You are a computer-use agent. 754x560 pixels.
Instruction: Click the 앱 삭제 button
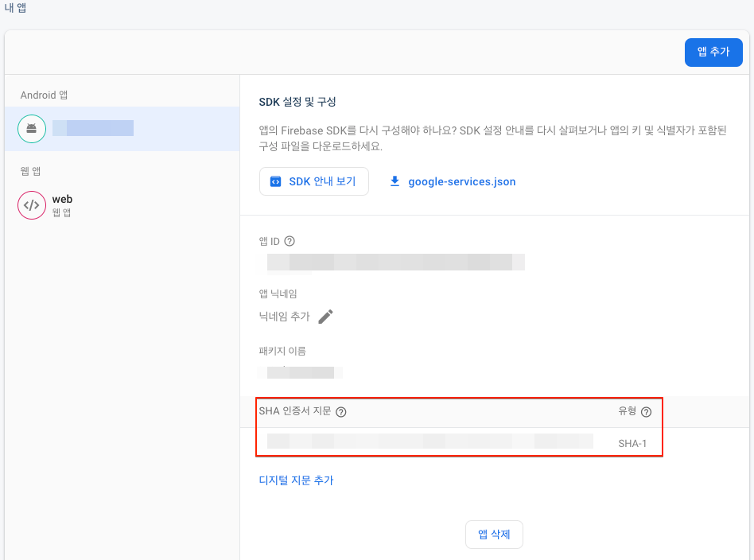coord(494,534)
